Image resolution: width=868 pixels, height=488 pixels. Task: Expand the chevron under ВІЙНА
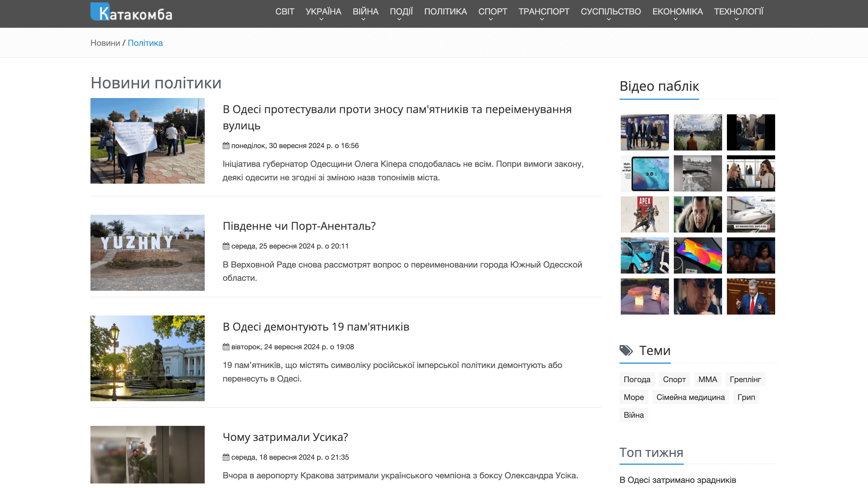click(x=364, y=20)
